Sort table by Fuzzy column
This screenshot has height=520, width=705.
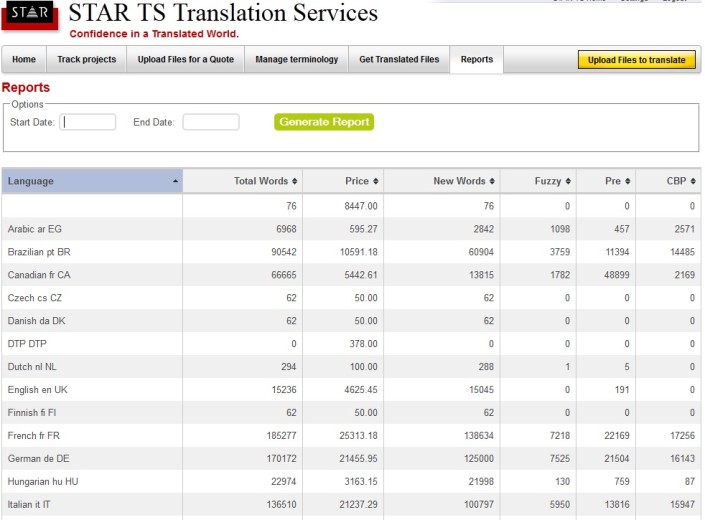coord(553,181)
